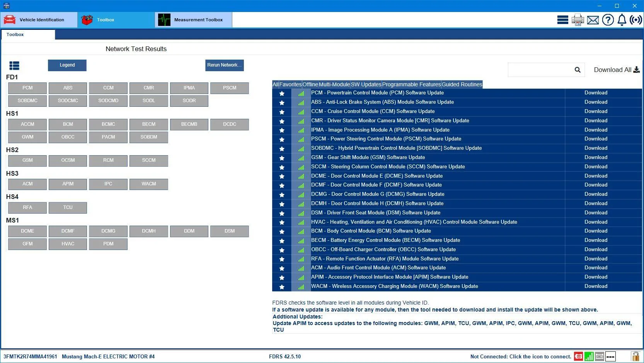Image resolution: width=644 pixels, height=363 pixels.
Task: Open the envelope mail icon
Action: 593,20
